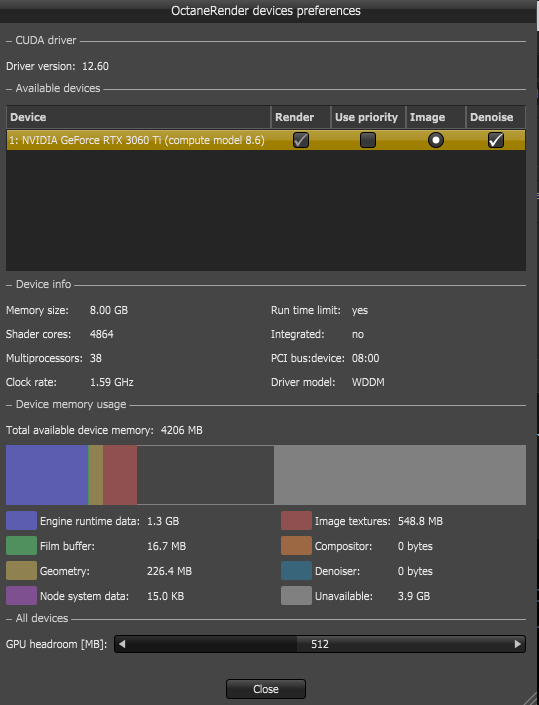Viewport: 539px width, 705px height.
Task: Toggle Render checkbox for RTX 3060 Ti
Action: coord(301,140)
